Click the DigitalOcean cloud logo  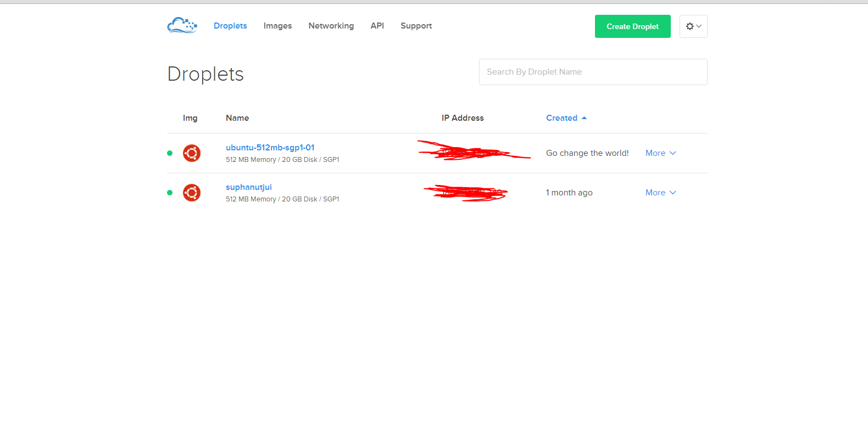coord(182,25)
